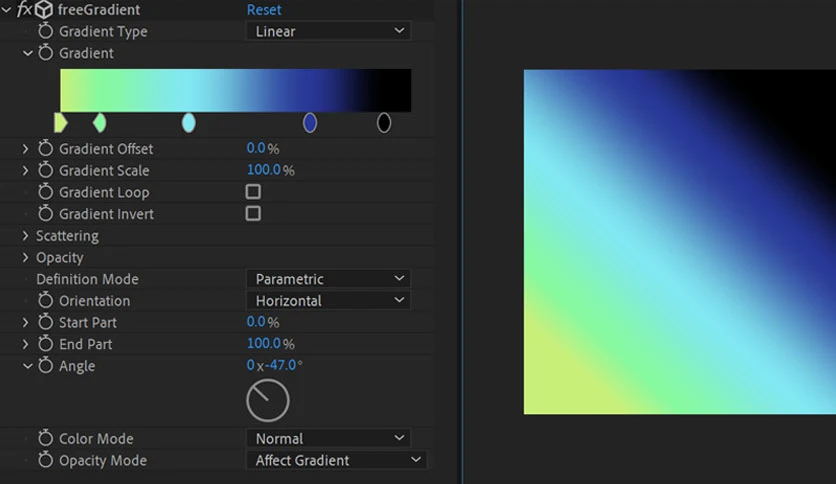Click the Reset link for freeGradient
Viewport: 836px width, 484px height.
tap(264, 10)
